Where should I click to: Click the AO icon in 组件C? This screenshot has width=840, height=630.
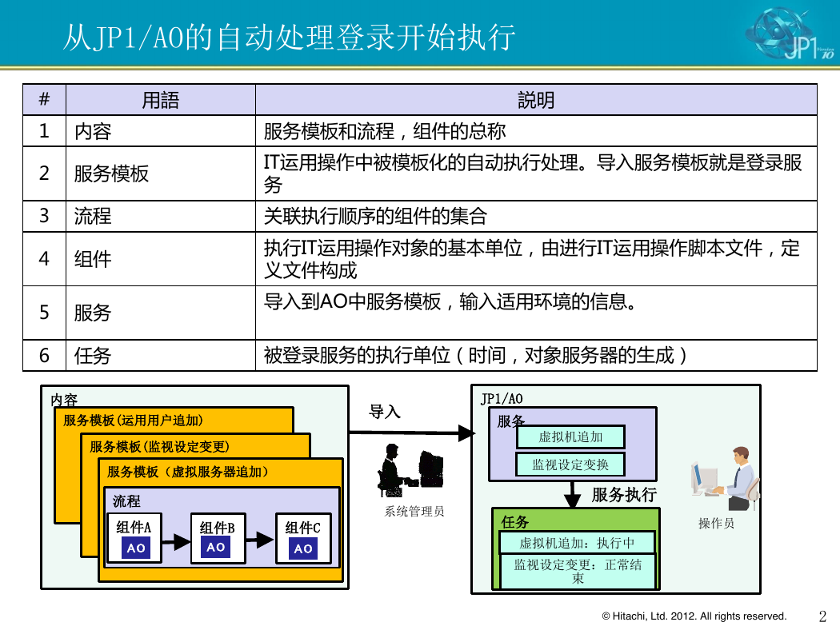[x=302, y=548]
